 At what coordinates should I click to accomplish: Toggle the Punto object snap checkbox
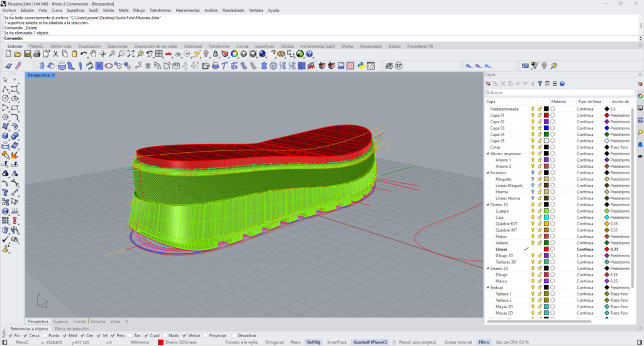point(45,335)
